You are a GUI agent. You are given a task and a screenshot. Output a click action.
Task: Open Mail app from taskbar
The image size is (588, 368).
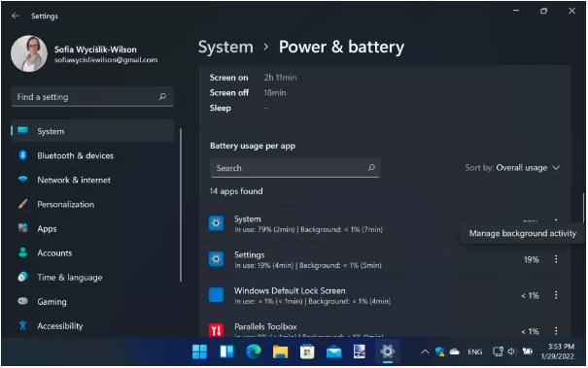(x=333, y=351)
